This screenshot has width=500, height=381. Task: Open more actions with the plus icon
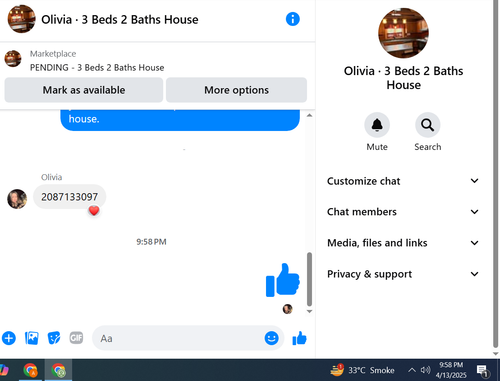click(9, 338)
